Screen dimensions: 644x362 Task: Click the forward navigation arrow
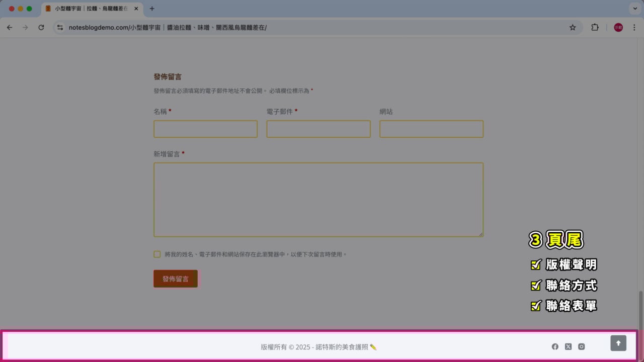26,28
